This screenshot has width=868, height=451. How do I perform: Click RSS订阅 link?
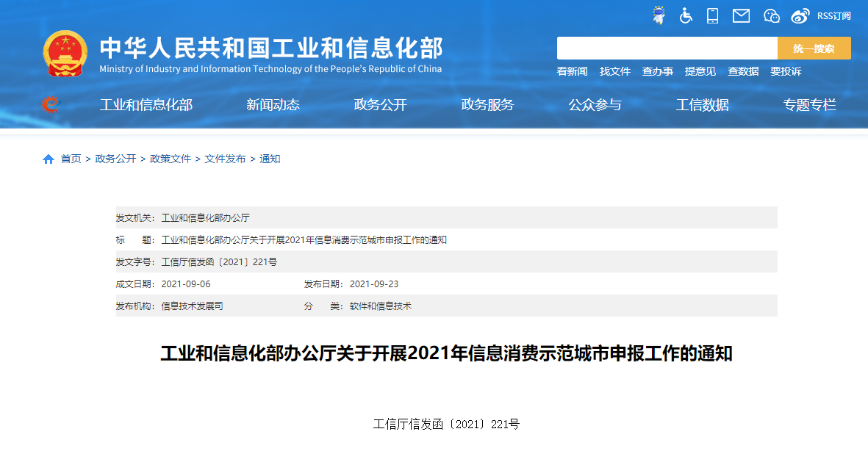click(x=833, y=15)
